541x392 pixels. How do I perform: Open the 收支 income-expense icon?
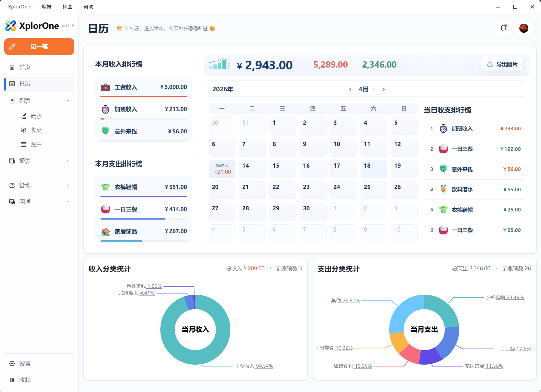click(24, 130)
